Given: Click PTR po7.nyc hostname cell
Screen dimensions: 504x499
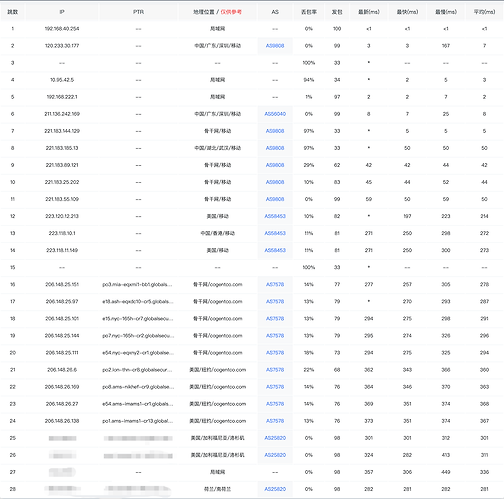Looking at the screenshot, I should [138, 336].
